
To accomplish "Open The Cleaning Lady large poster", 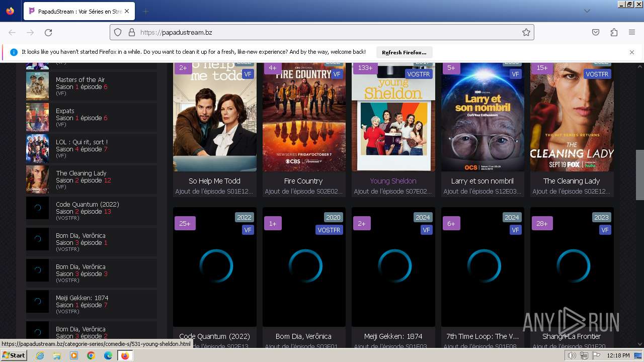I will pyautogui.click(x=572, y=117).
